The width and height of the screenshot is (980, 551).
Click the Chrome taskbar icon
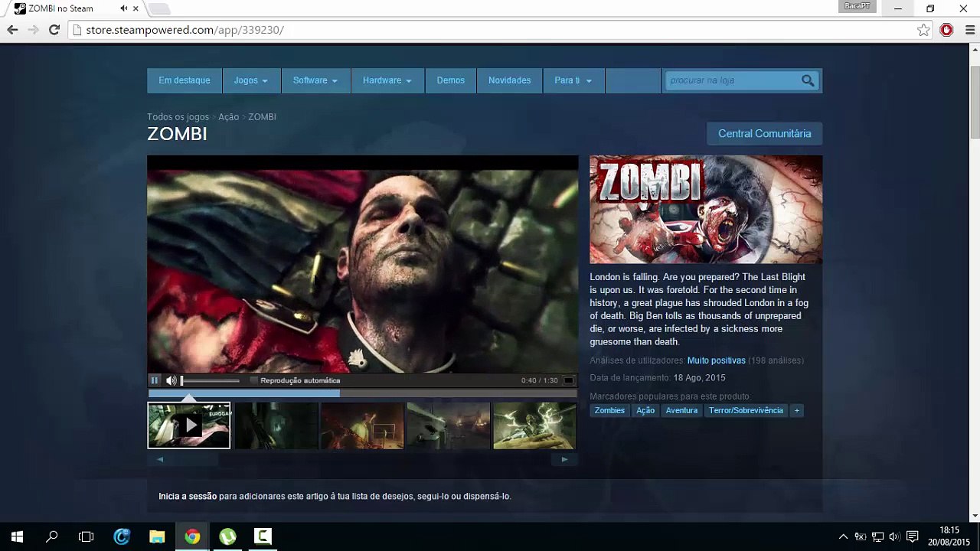pyautogui.click(x=192, y=536)
